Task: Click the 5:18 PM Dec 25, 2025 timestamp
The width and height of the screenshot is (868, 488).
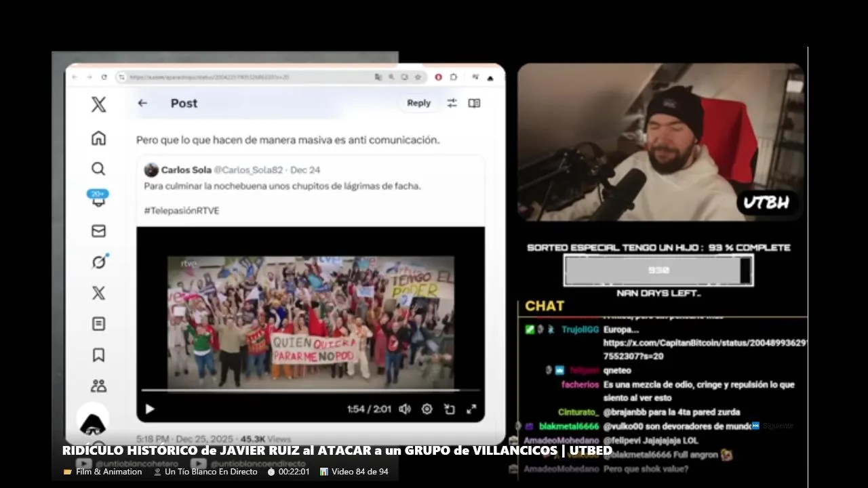Action: coord(184,439)
